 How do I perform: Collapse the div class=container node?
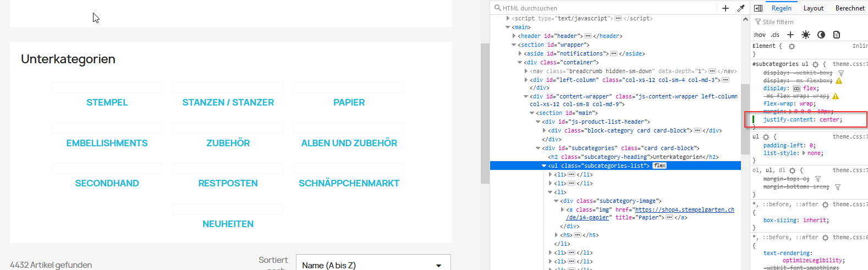(520, 62)
